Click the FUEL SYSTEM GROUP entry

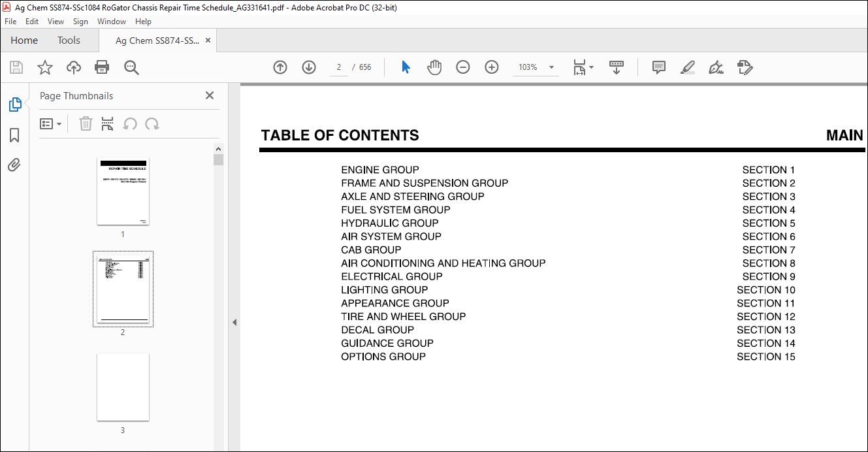(396, 210)
